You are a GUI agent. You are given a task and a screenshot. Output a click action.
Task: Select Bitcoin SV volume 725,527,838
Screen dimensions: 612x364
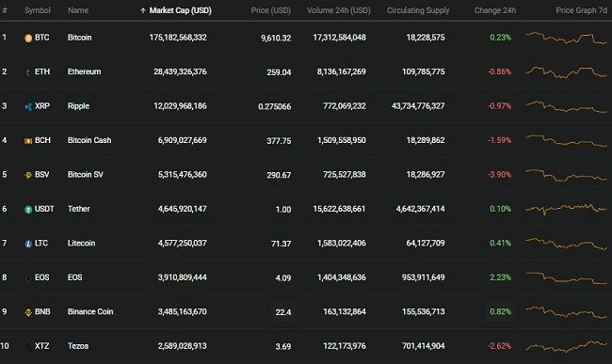(x=345, y=175)
